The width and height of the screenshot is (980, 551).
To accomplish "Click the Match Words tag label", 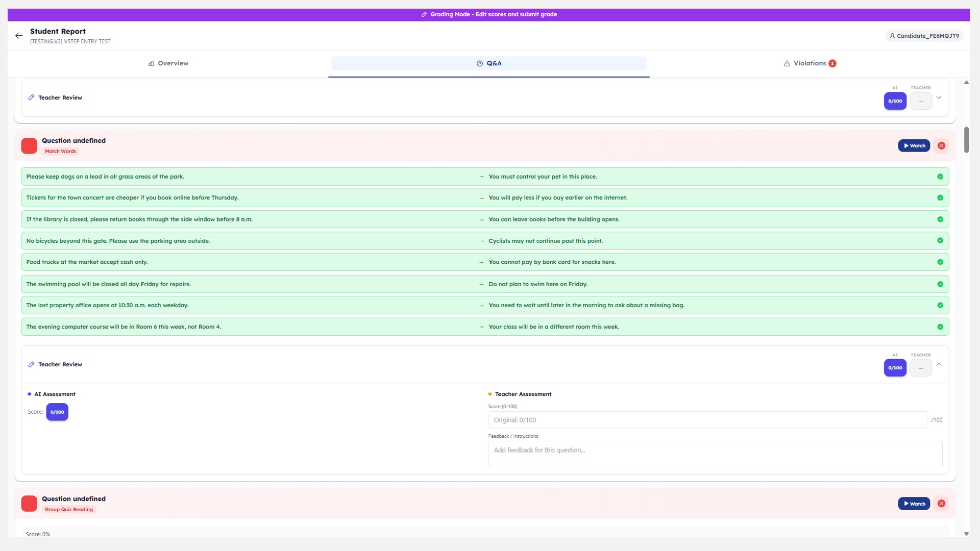I will coord(60,152).
